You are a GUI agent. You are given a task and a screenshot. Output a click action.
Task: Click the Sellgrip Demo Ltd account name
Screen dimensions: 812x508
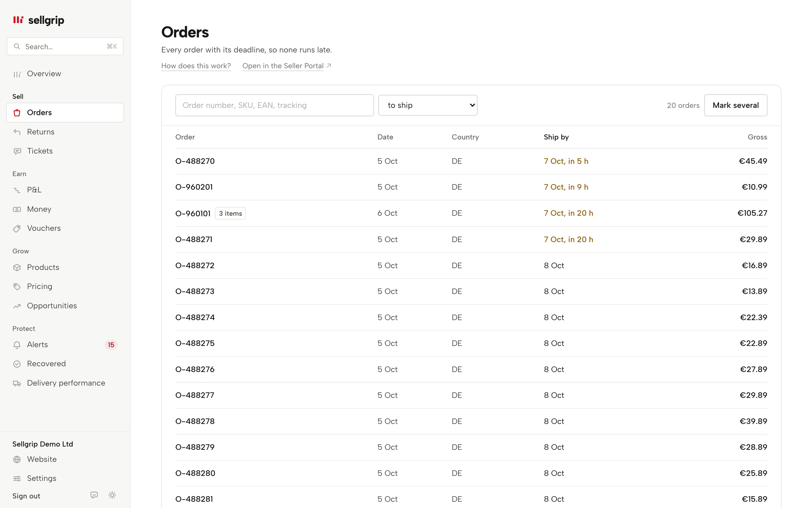pos(43,444)
